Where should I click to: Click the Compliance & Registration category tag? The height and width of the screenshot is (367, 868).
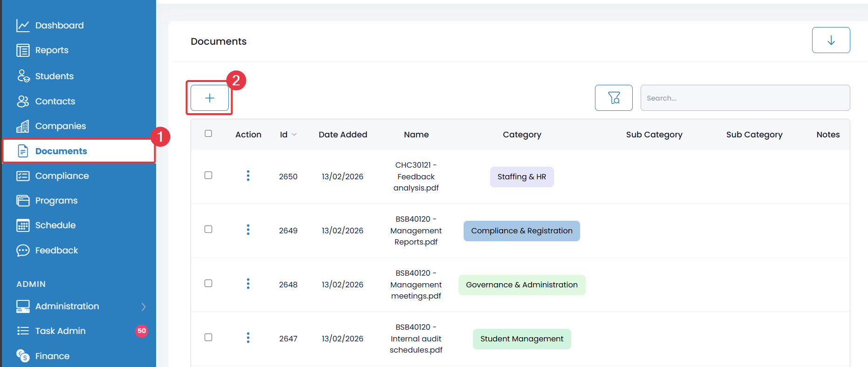tap(521, 231)
